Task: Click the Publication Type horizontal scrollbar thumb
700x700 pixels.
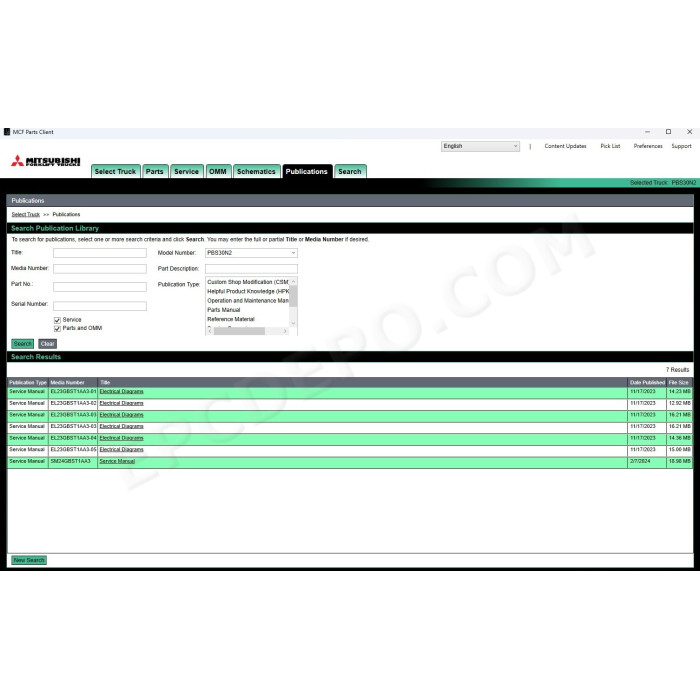Action: coord(239,331)
